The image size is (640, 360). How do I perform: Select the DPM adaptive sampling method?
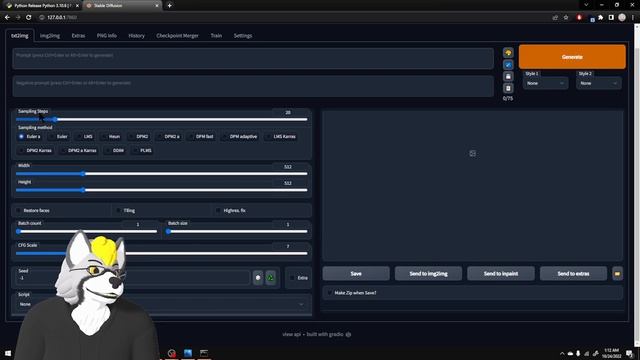click(x=240, y=136)
